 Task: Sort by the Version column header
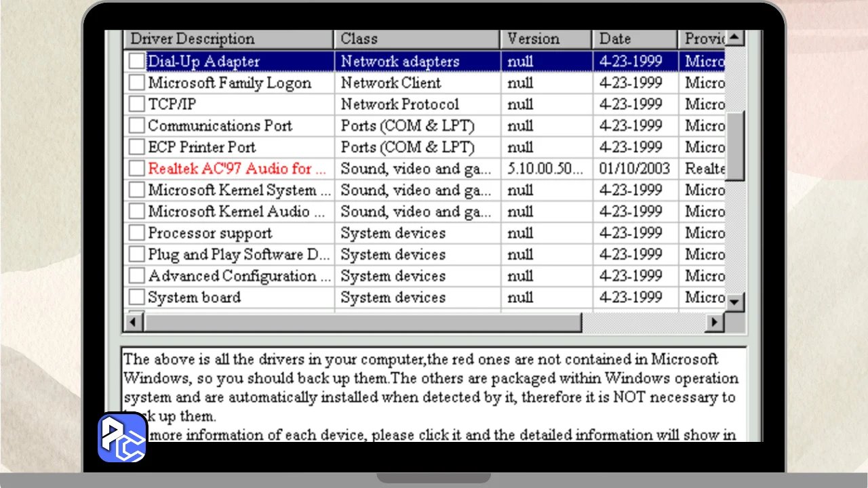[547, 39]
